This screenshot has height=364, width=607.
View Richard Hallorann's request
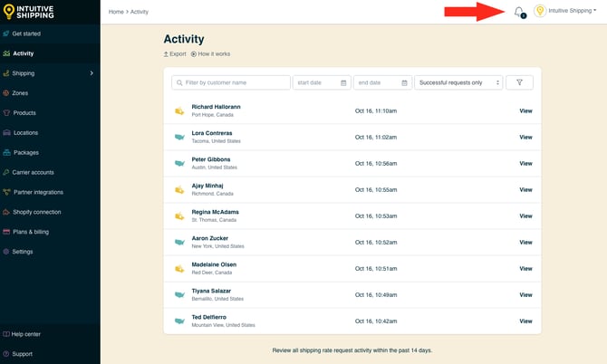click(x=525, y=111)
